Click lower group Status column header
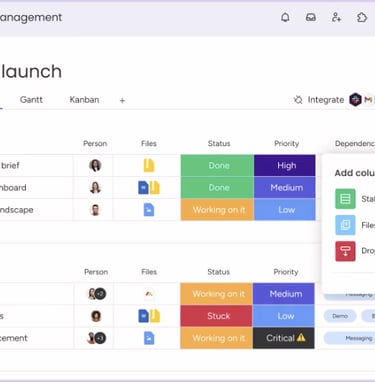The height and width of the screenshot is (382, 375). (219, 272)
